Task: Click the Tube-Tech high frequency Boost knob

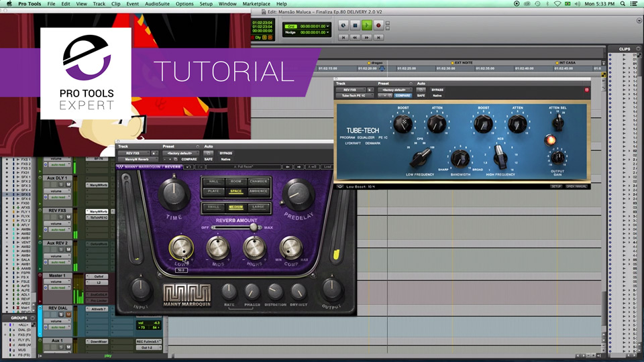Action: 484,123
